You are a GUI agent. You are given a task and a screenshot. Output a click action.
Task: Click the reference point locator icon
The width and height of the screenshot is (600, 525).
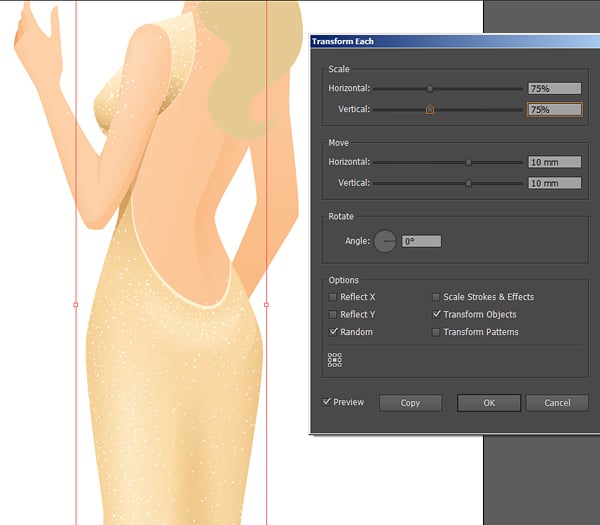pyautogui.click(x=334, y=360)
